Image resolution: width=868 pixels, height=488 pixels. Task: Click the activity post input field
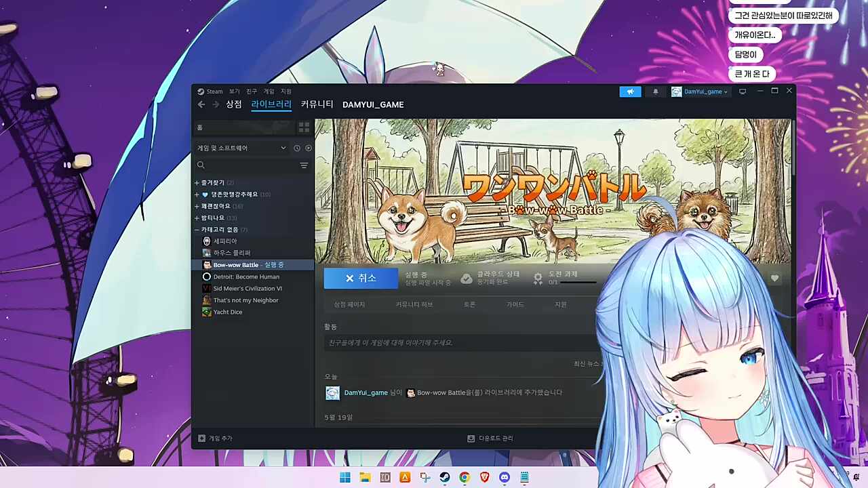click(x=461, y=343)
